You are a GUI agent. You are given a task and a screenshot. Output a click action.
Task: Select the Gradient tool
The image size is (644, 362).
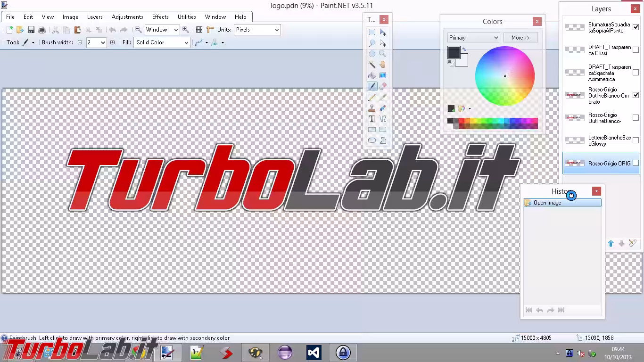[x=383, y=75]
